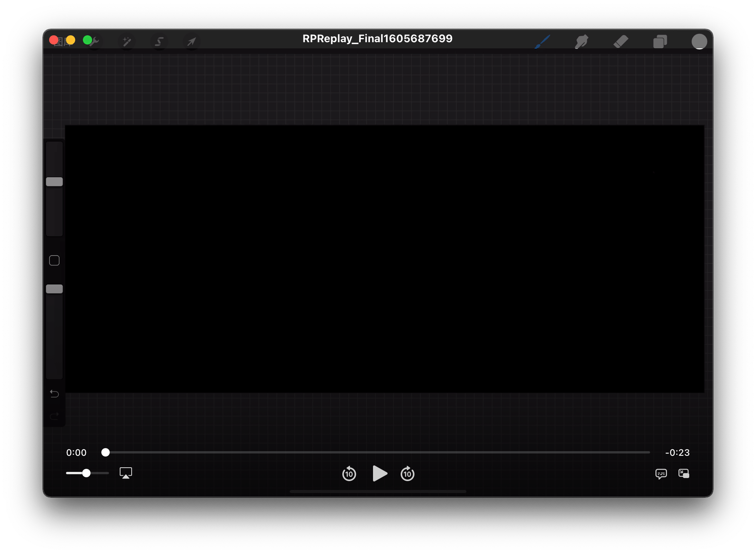
Task: Click the playback timeline scrubber knob
Action: tap(106, 452)
